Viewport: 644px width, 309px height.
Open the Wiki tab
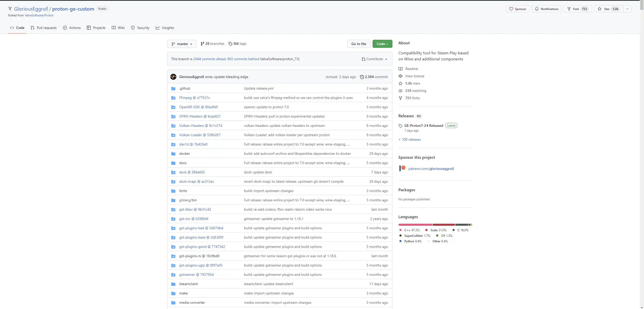(118, 28)
